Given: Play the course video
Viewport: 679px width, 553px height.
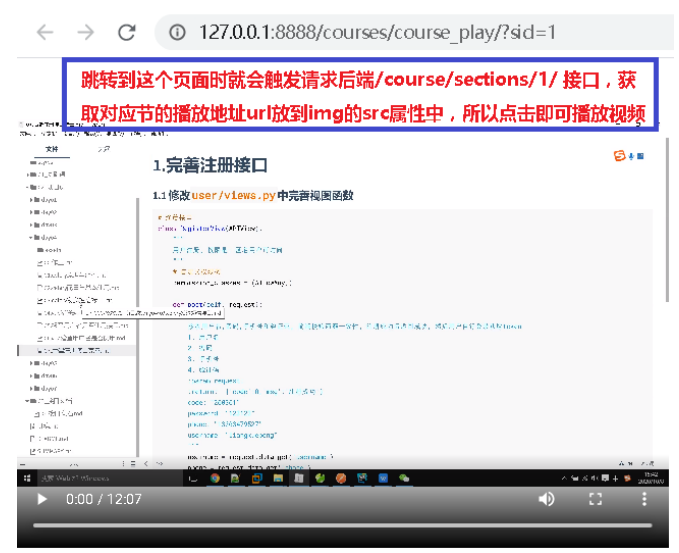Looking at the screenshot, I should pos(42,499).
